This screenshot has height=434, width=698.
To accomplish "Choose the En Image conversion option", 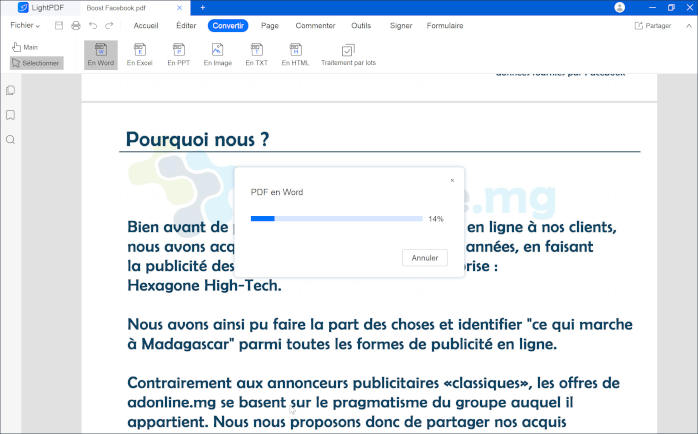I will [x=217, y=54].
